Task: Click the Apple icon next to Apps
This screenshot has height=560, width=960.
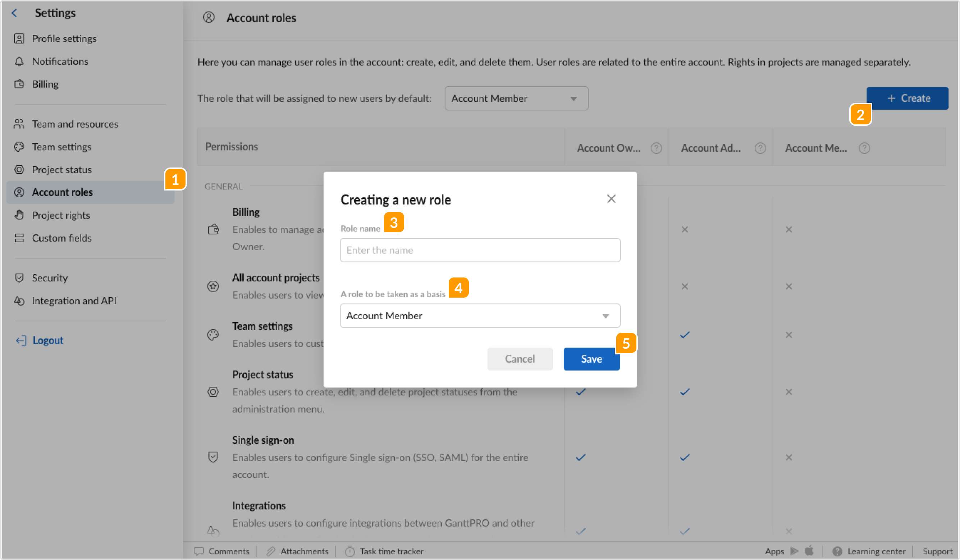Action: tap(809, 551)
